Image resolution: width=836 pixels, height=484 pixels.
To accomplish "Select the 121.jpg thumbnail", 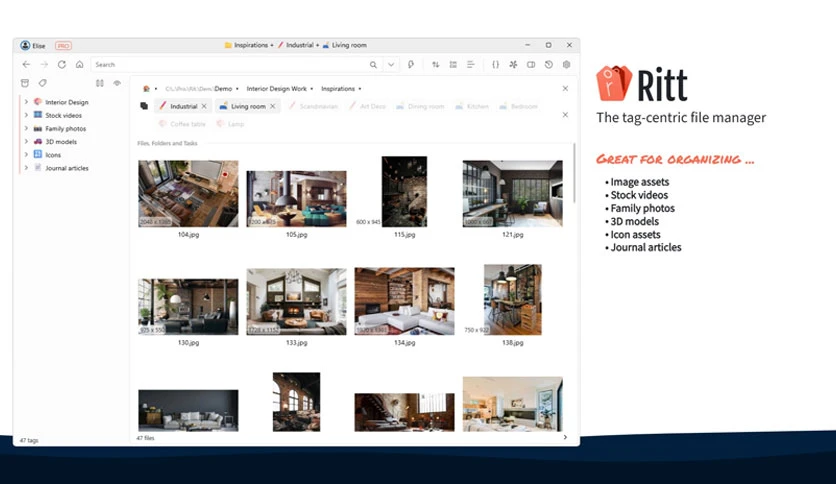I will (x=512, y=193).
